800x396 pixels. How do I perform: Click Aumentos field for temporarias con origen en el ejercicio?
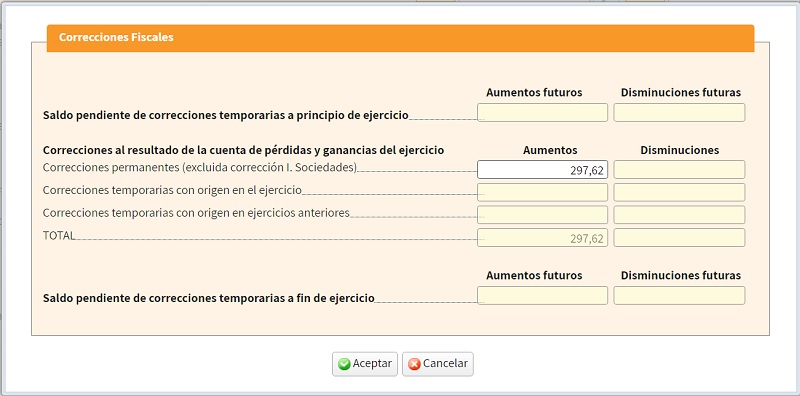[x=542, y=192]
